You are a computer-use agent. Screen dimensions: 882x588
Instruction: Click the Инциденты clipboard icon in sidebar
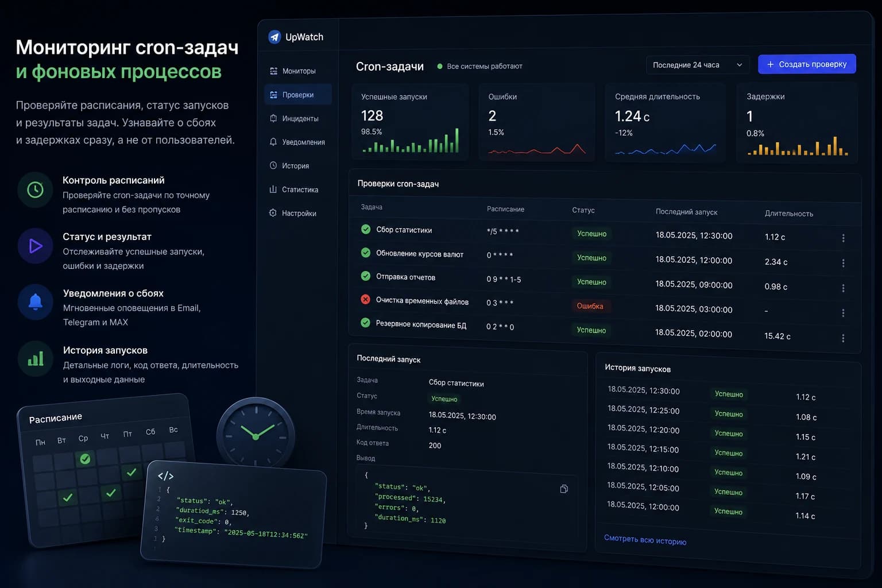pos(273,118)
